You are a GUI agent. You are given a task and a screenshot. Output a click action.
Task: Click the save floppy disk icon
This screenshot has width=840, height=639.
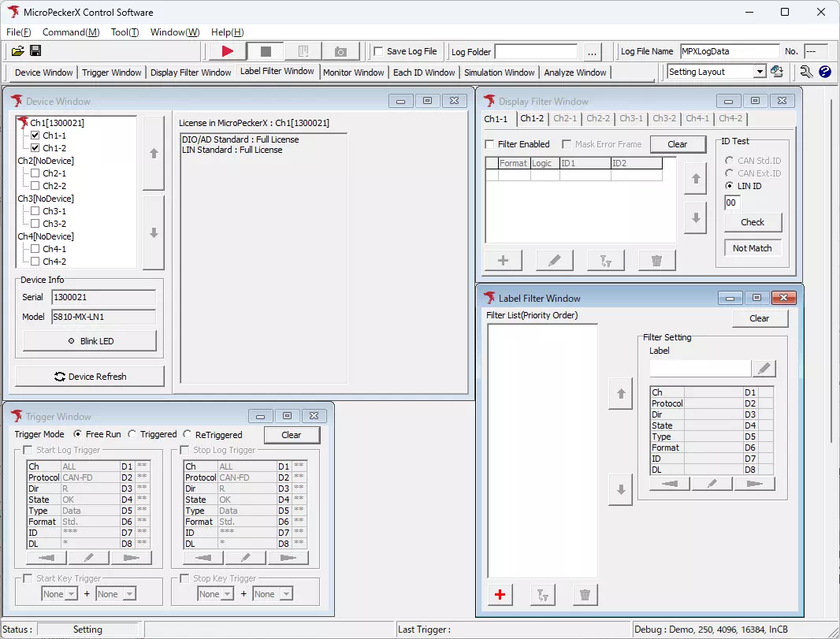coord(35,51)
